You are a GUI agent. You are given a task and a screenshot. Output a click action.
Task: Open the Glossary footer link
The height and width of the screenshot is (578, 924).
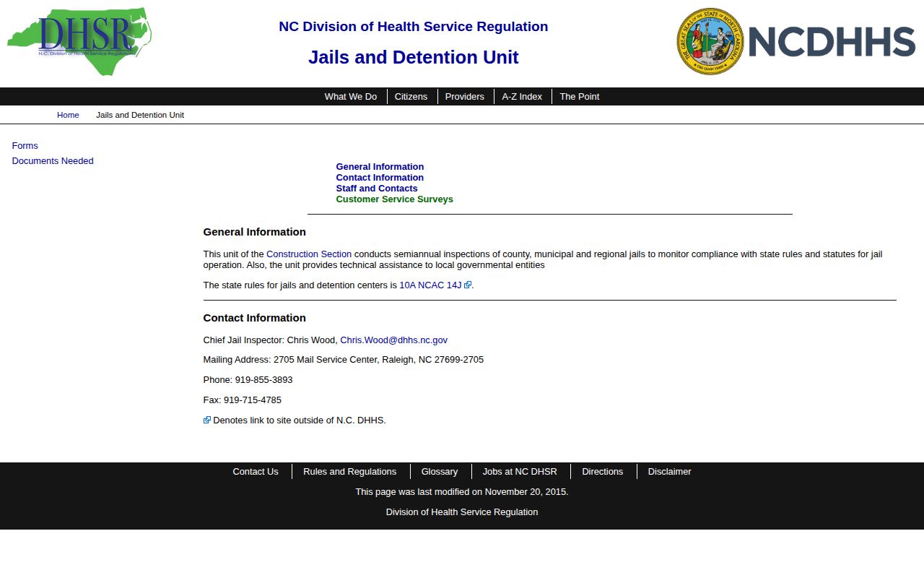pos(440,472)
